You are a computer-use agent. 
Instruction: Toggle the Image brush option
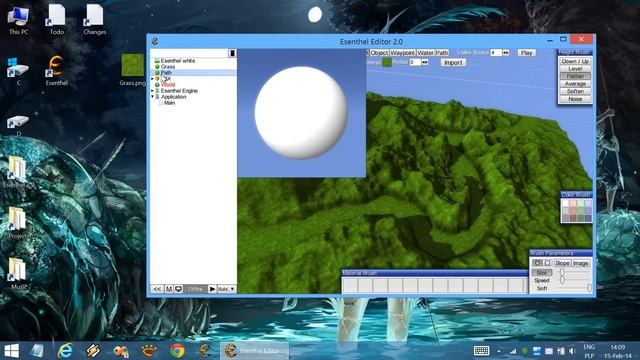click(580, 263)
